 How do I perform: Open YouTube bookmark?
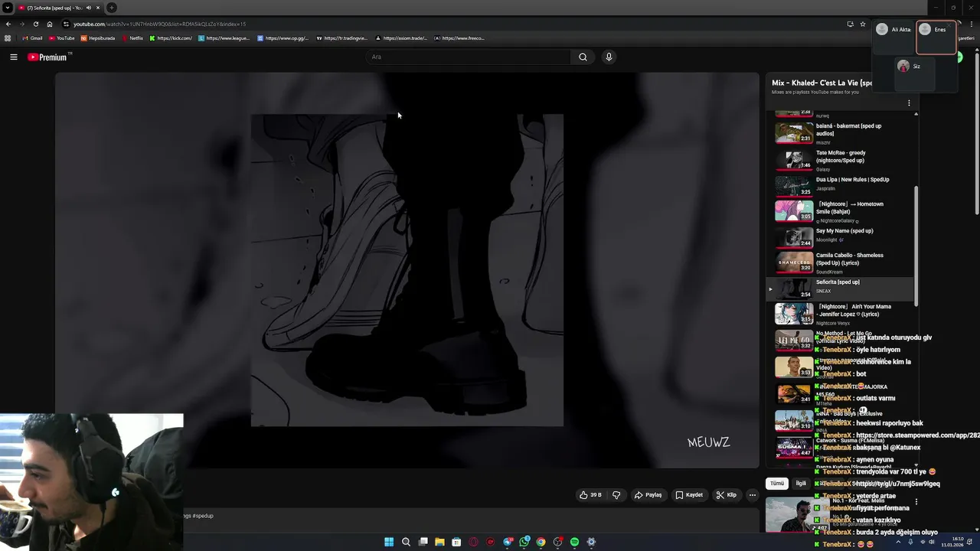(61, 38)
